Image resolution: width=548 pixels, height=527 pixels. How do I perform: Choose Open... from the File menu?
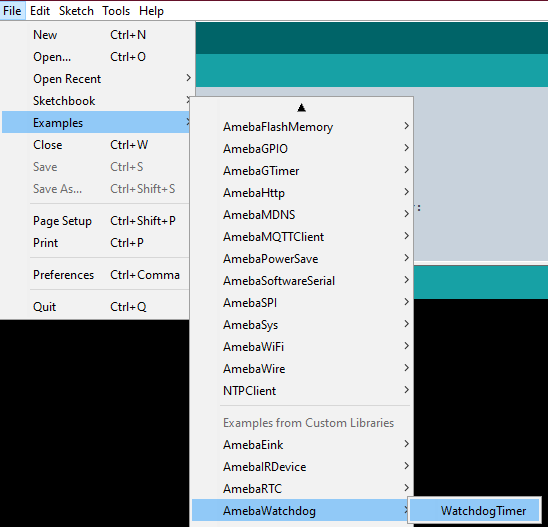coord(96,57)
